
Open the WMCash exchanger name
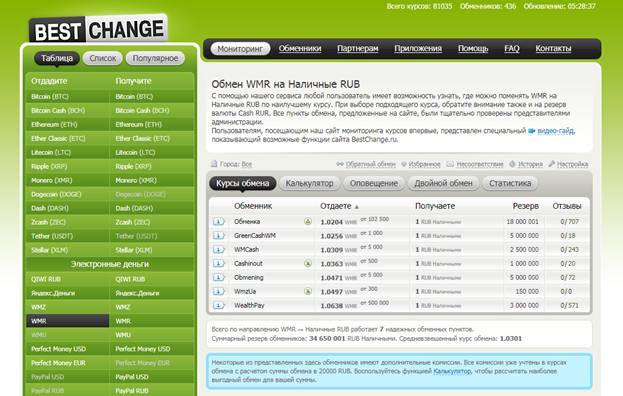click(246, 249)
